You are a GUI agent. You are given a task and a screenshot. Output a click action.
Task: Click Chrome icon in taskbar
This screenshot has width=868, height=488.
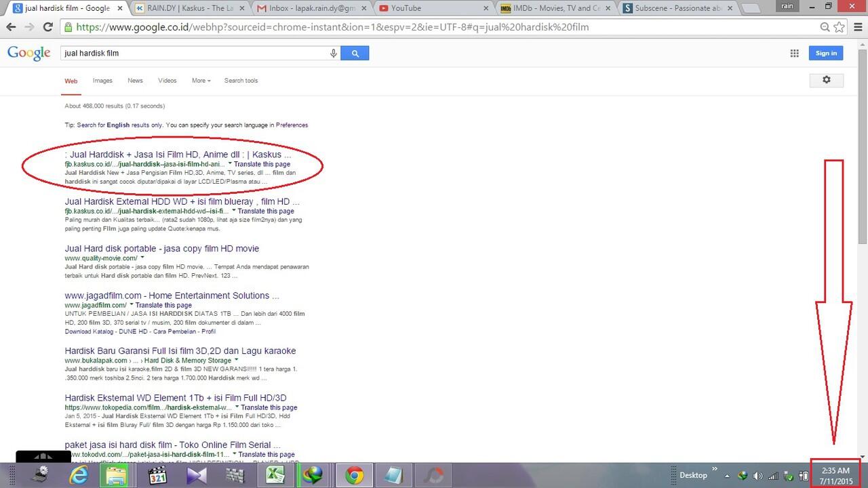pyautogui.click(x=353, y=476)
